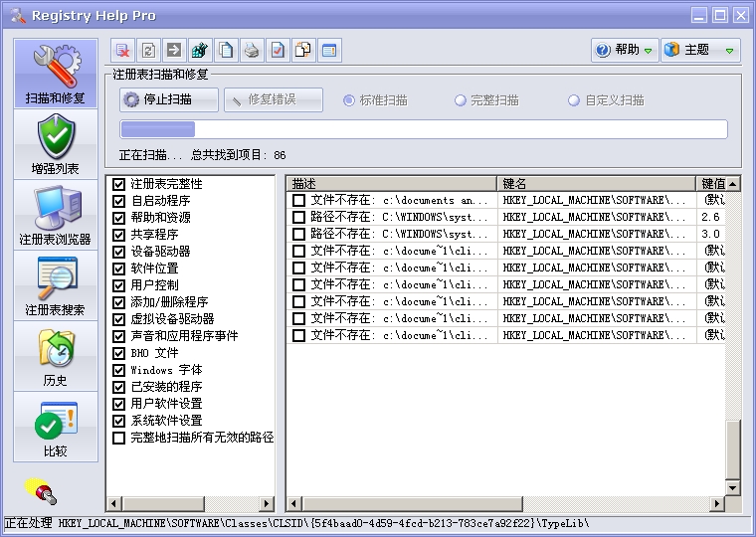The image size is (756, 537).
Task: Open 扫描和修复 sidebar section
Action: coord(56,74)
